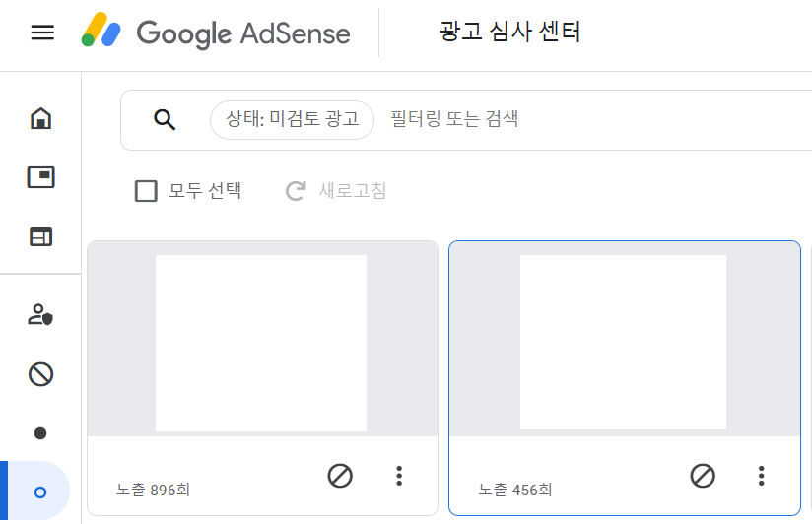Block the ad with 노출 456회
This screenshot has height=524, width=812.
[703, 476]
